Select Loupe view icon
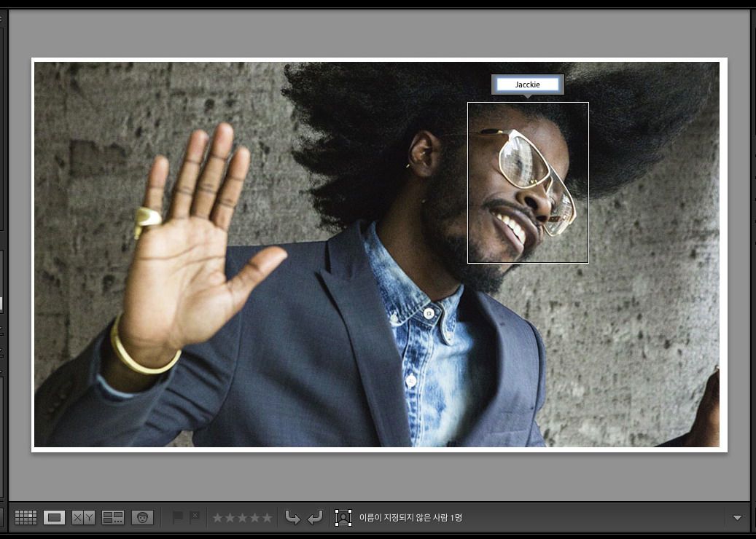This screenshot has height=539, width=756. [x=54, y=518]
